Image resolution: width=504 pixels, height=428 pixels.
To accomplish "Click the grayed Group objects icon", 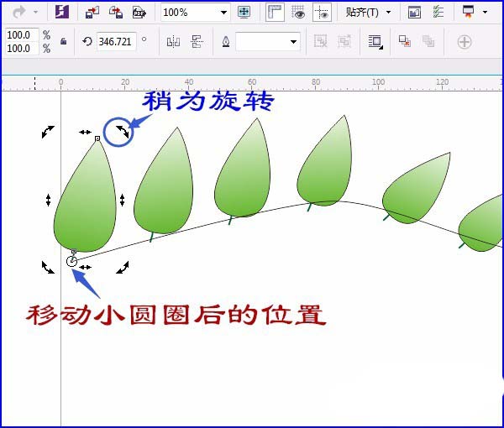I will (320, 41).
